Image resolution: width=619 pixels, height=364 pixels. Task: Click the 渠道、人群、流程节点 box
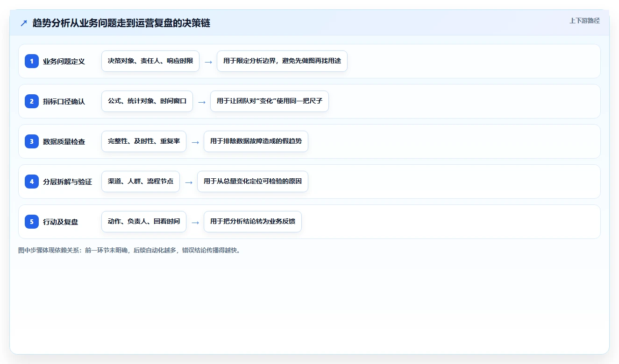(141, 182)
